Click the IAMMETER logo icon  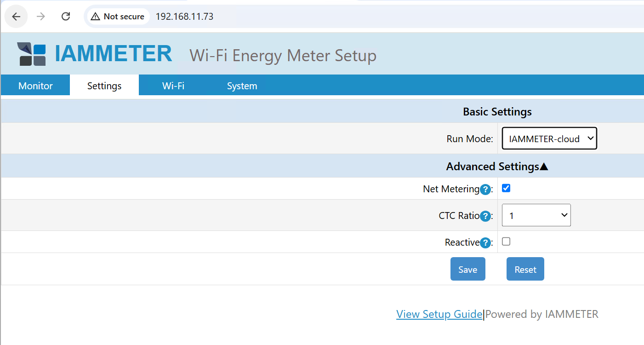coord(32,54)
